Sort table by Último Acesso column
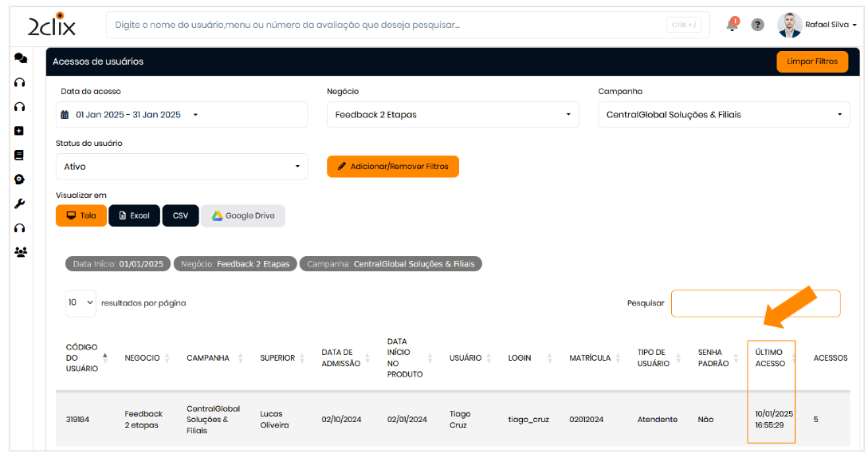 [x=771, y=357]
